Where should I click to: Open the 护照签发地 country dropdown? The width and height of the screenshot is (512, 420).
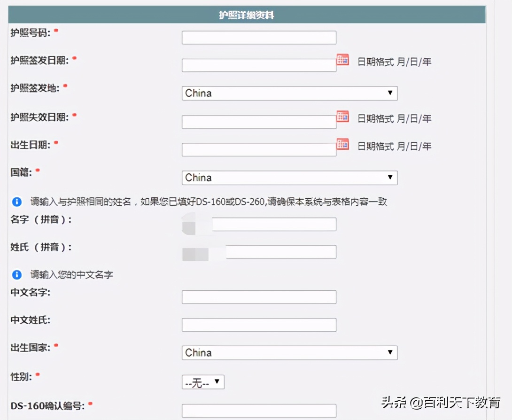point(289,93)
